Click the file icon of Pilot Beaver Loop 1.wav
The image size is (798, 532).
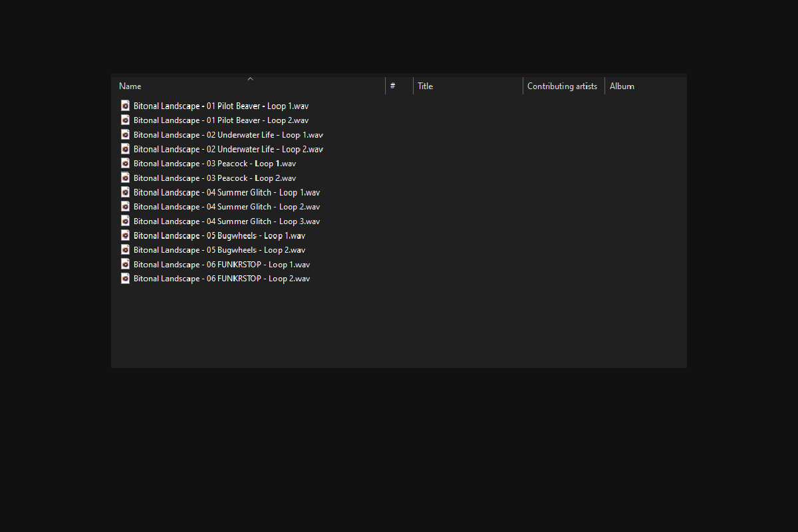click(x=125, y=106)
